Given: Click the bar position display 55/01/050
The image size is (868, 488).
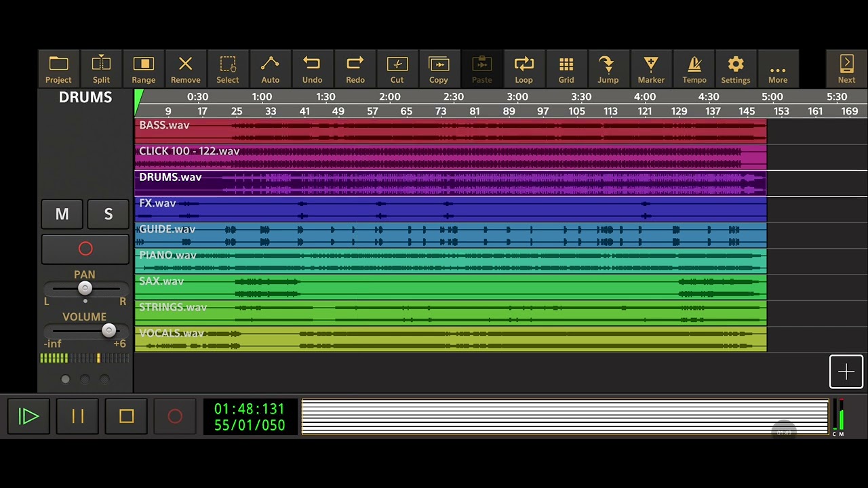Looking at the screenshot, I should (250, 425).
